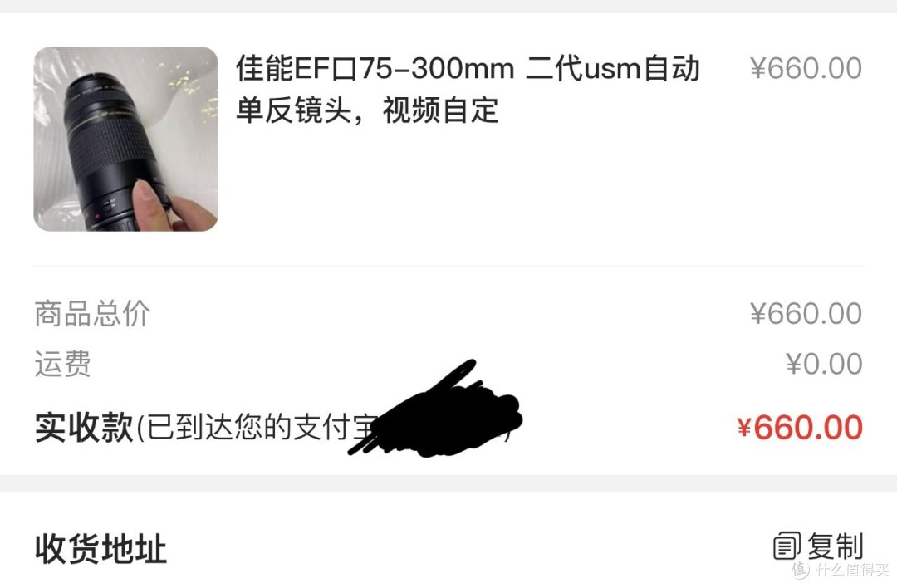Image resolution: width=897 pixels, height=588 pixels.
Task: Select the ¥660.00 value in 商品总价 row
Action: [x=806, y=313]
